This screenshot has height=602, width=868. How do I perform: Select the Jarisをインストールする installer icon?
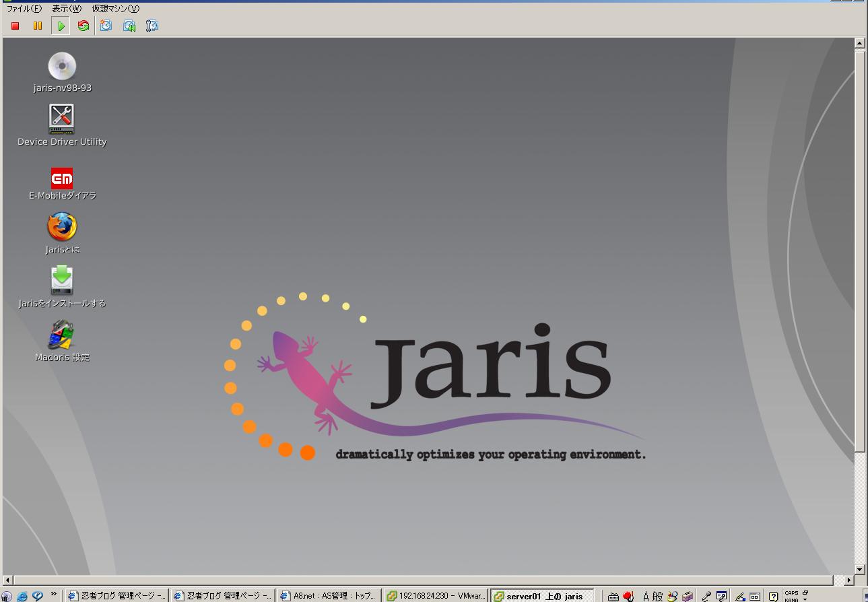pyautogui.click(x=62, y=288)
